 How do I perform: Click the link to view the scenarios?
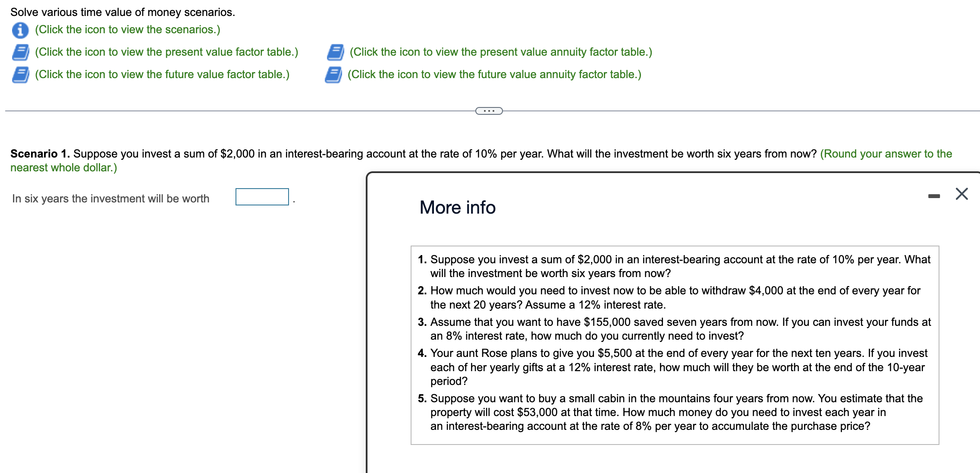127,30
